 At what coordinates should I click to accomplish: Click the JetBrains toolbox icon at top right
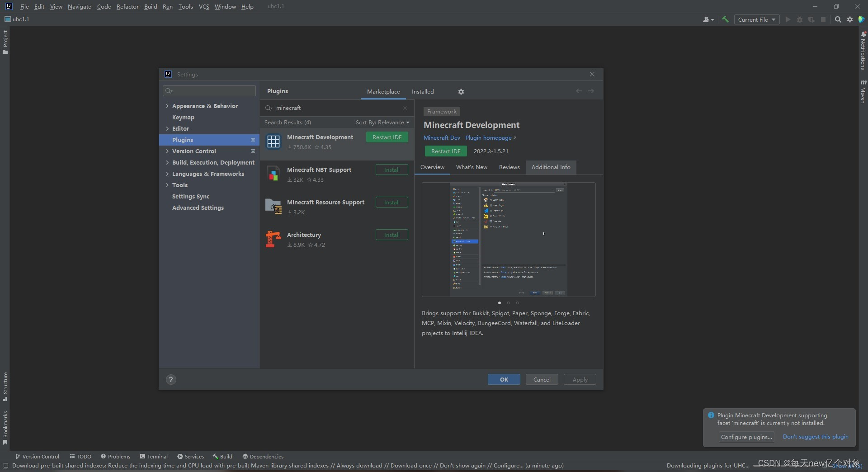(x=862, y=19)
